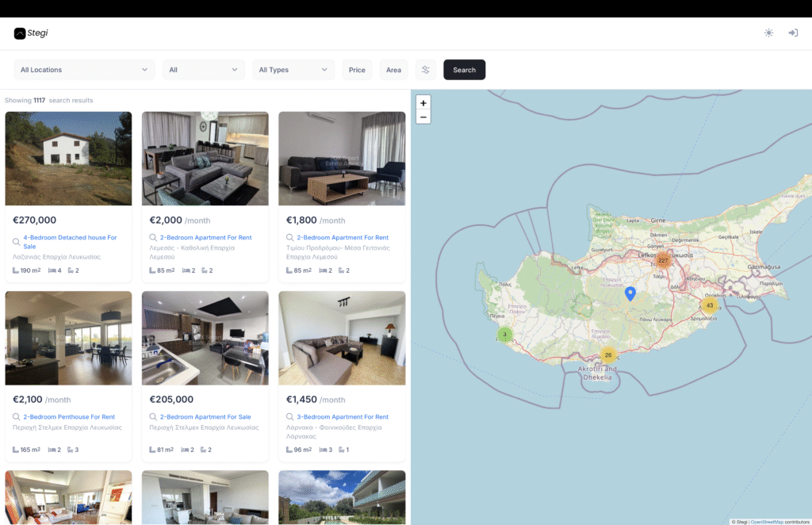Screen dimensions: 812x525
Task: Click the magnifier icon beside 2-Bedroom Penthouse
Action: pyautogui.click(x=17, y=417)
